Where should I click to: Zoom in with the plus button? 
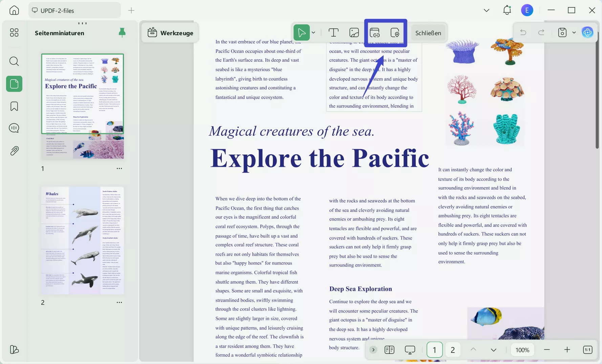(x=567, y=350)
